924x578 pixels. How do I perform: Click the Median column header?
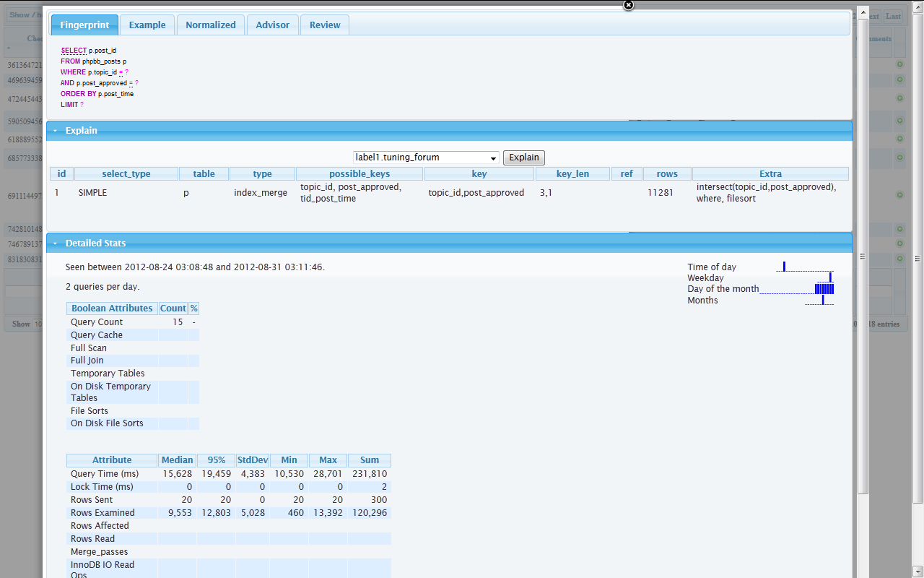[x=177, y=460]
